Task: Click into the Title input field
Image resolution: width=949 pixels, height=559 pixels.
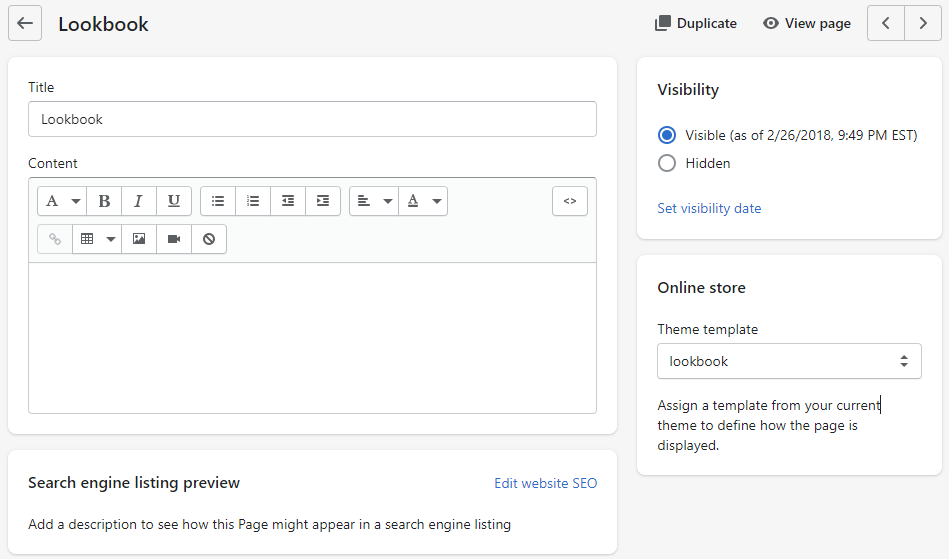Action: pos(312,119)
